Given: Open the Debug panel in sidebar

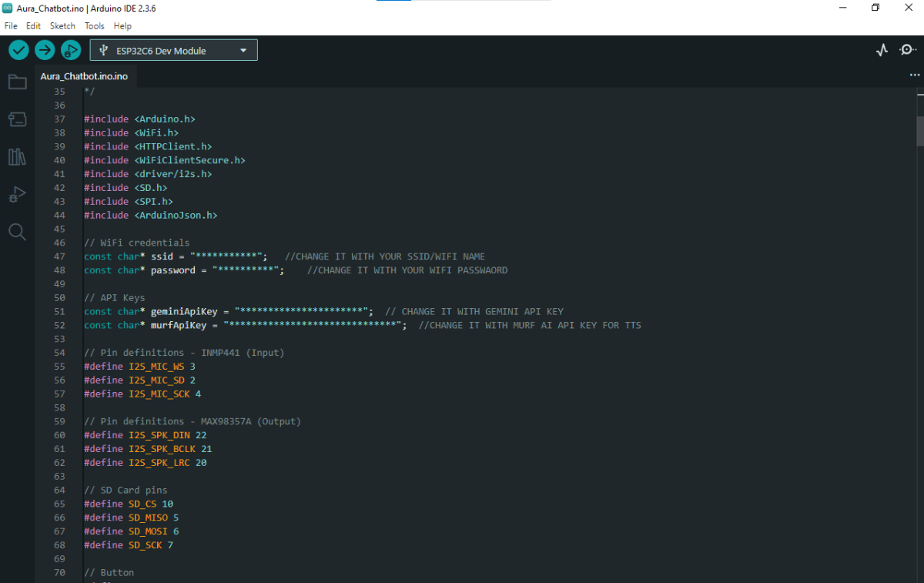Looking at the screenshot, I should [17, 195].
